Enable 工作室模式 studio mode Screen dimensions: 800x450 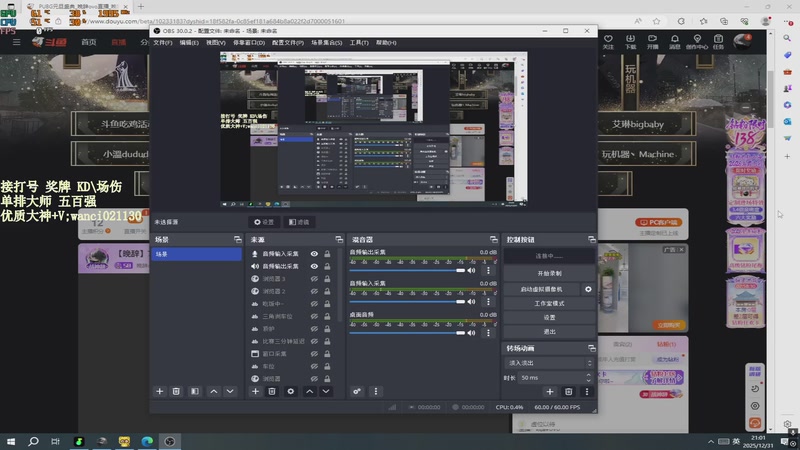pos(549,303)
